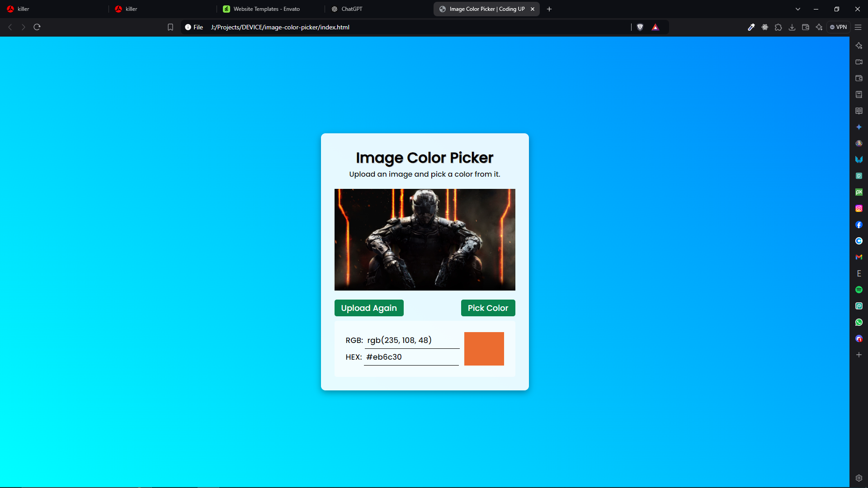Click the HEX value field
The image size is (868, 488).
pos(411,357)
